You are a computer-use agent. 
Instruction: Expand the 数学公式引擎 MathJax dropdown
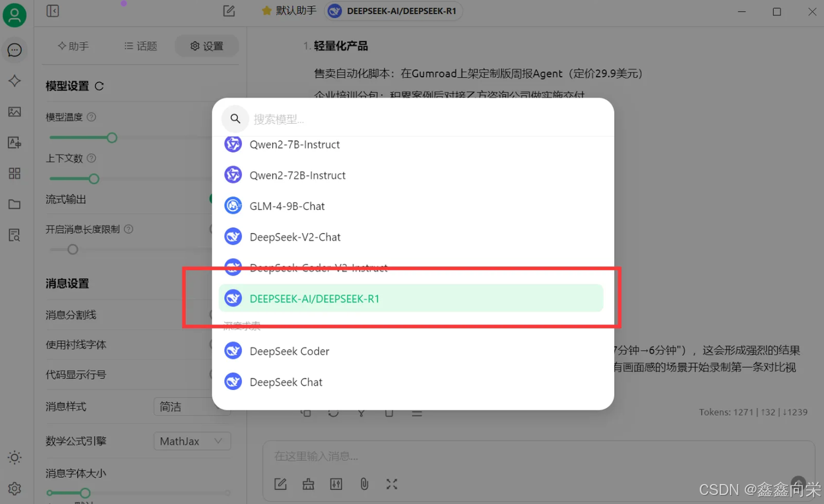click(x=192, y=441)
